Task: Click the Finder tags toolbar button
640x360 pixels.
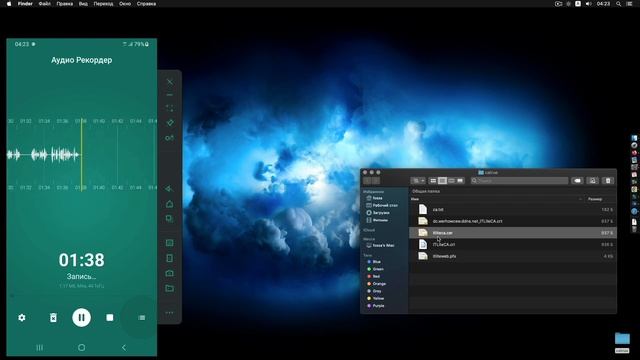Action: click(577, 180)
